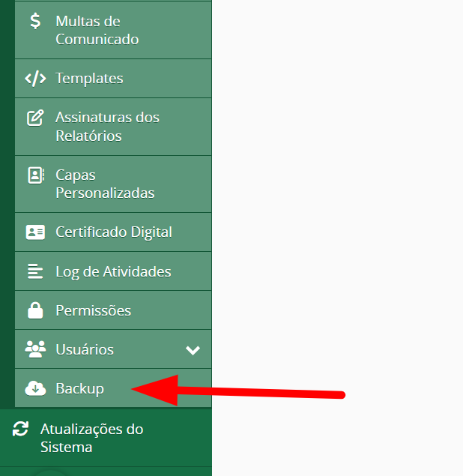The image size is (463, 476).
Task: Click the address book icon for Capas
Action: [x=35, y=175]
